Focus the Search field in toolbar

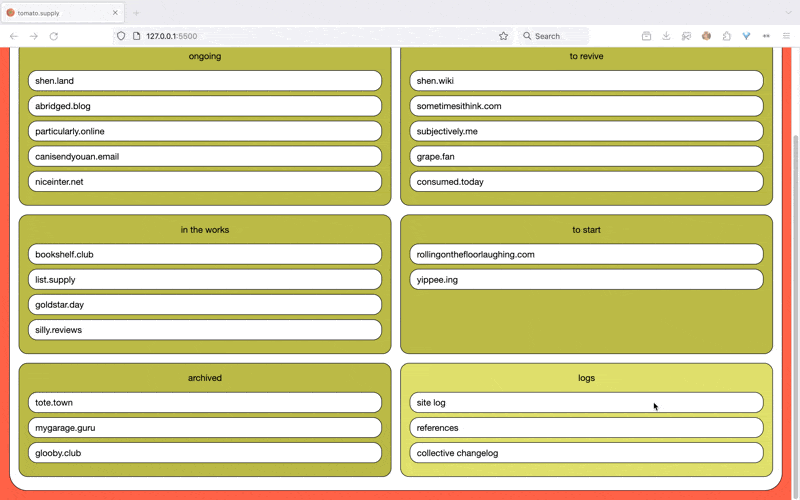point(565,36)
